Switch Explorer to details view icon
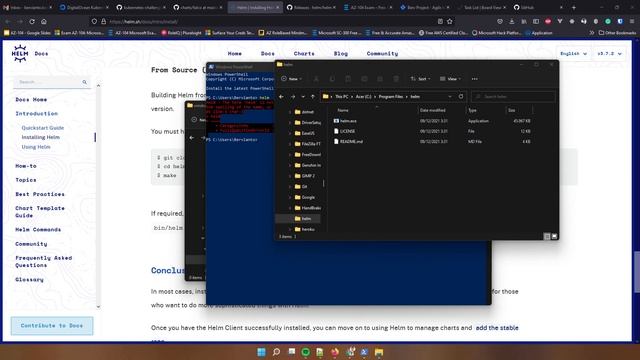The image size is (640, 360). coord(547,236)
